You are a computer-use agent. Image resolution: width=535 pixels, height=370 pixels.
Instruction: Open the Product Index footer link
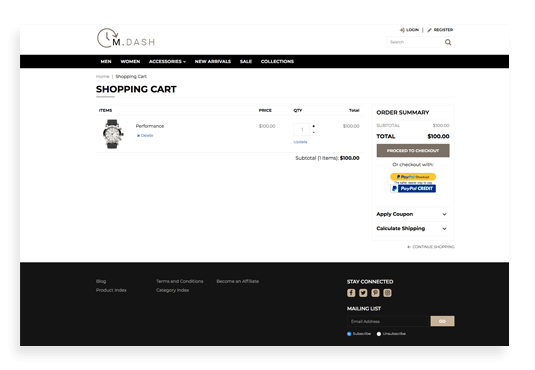tap(111, 290)
